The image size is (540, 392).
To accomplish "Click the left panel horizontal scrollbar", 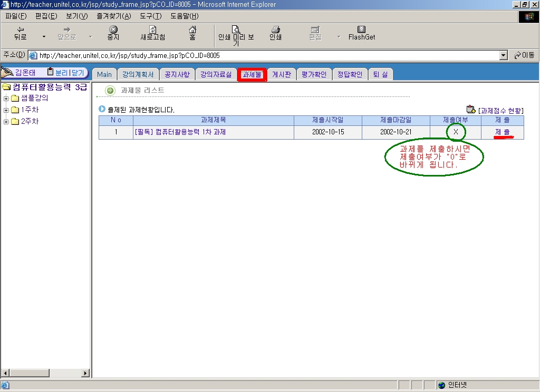I will 45,373.
